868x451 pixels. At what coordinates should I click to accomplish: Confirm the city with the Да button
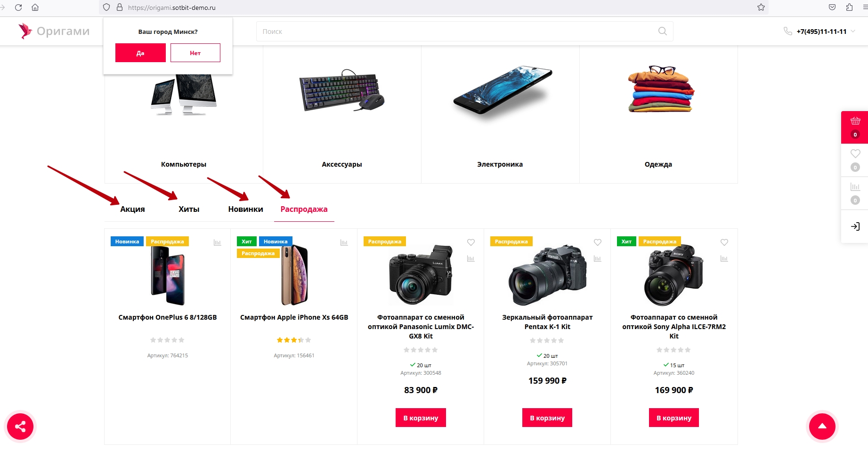(x=140, y=53)
